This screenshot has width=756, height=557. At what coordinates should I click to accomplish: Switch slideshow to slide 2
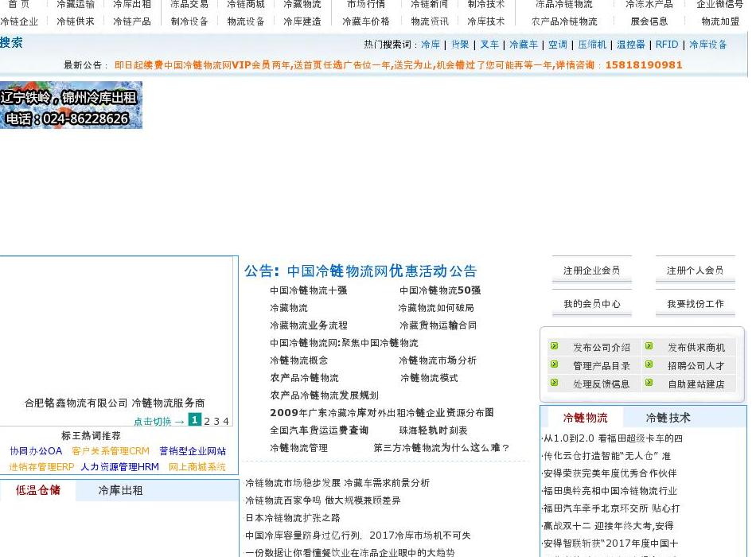click(207, 422)
